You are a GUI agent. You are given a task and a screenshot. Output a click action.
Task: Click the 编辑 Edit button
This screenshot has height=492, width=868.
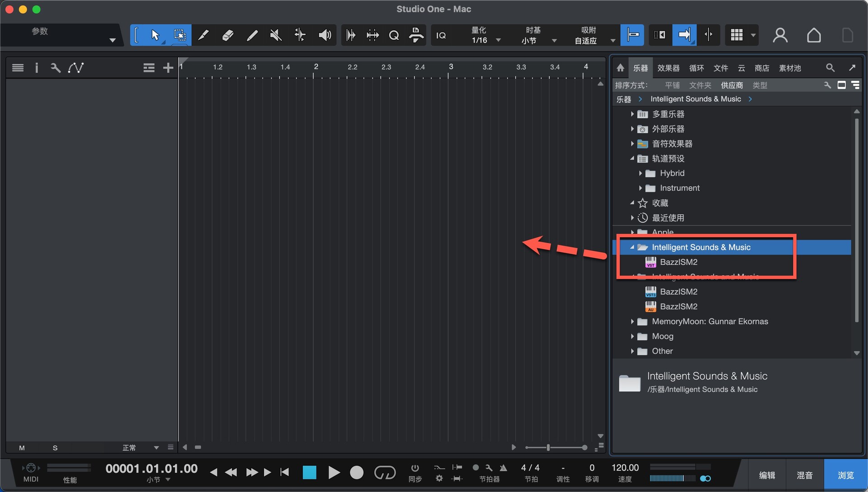point(767,475)
